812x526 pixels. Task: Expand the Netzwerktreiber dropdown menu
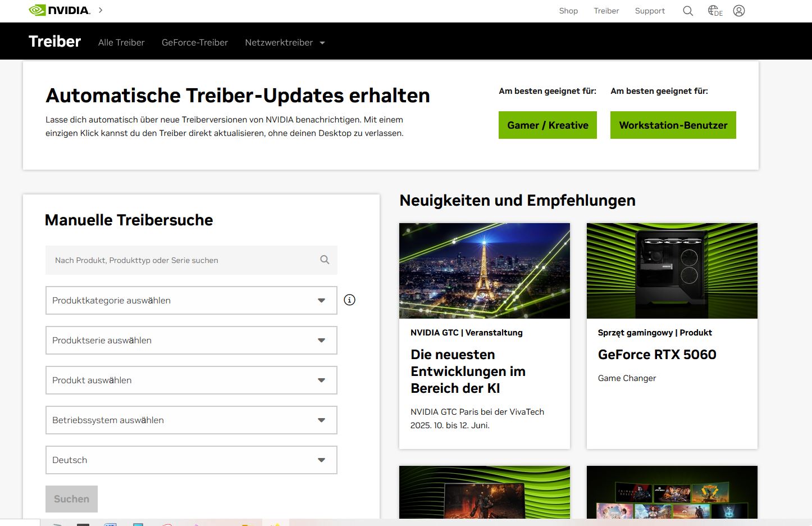coord(285,43)
